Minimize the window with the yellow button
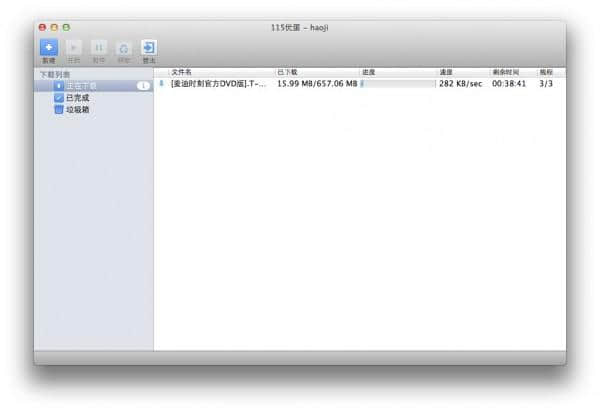Image resolution: width=600 pixels, height=412 pixels. 54,28
